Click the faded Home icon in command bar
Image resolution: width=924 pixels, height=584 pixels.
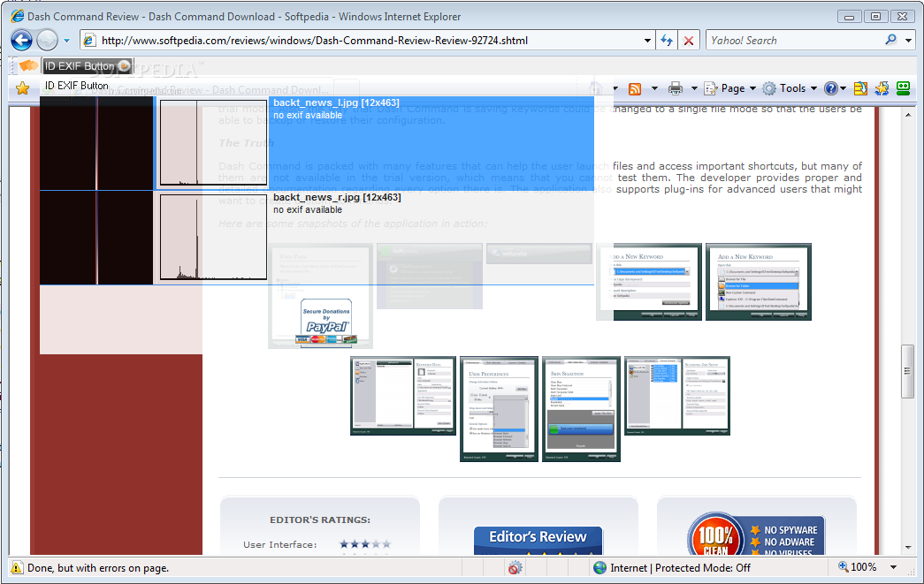596,88
